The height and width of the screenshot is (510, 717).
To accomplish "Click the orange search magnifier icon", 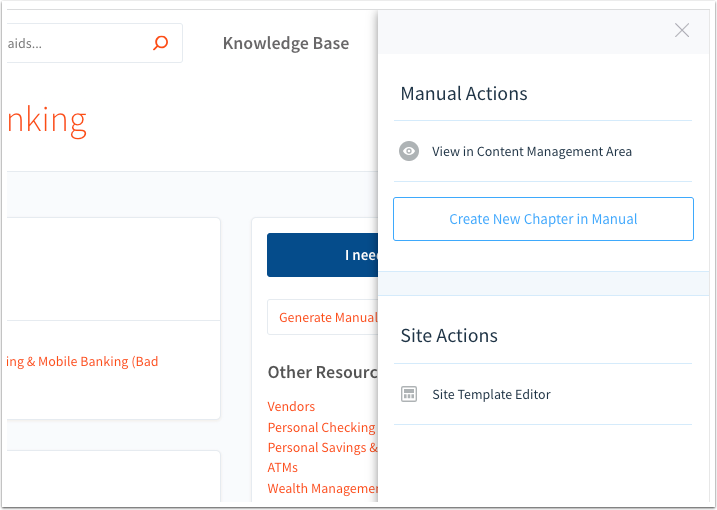I will tap(160, 43).
